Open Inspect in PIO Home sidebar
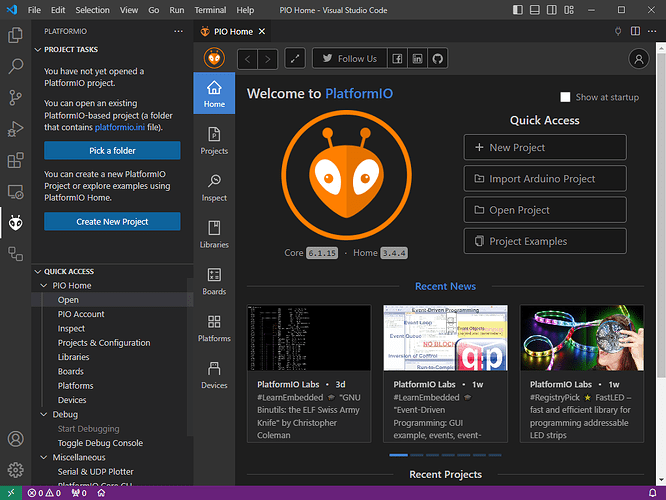Viewport: 666px width, 500px height. pyautogui.click(x=214, y=188)
